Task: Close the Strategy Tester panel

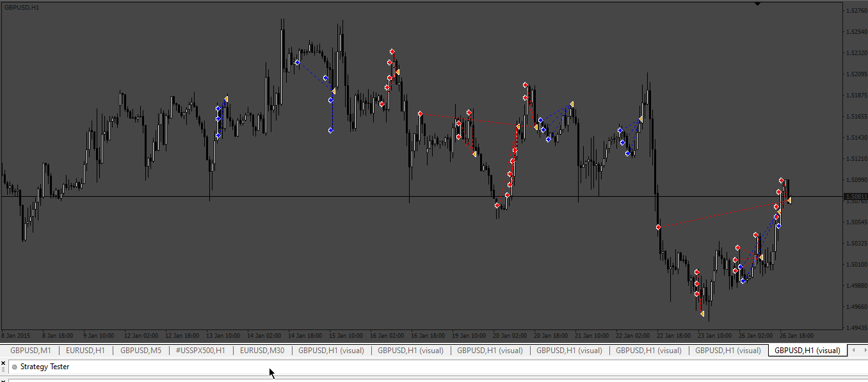Action: 3,363
